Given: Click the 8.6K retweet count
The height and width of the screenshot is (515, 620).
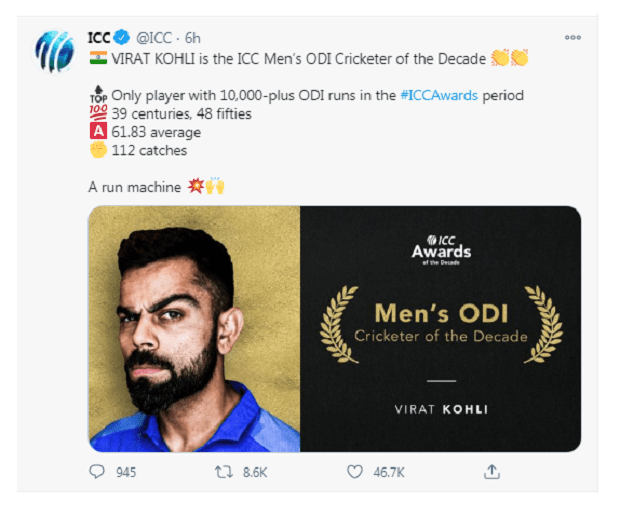Looking at the screenshot, I should tap(255, 472).
